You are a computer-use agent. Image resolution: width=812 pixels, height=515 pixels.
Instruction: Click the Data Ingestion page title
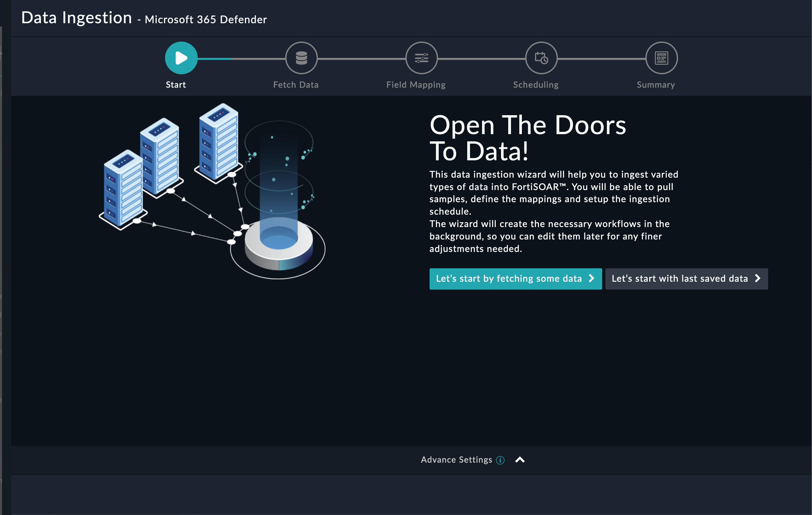click(x=77, y=18)
